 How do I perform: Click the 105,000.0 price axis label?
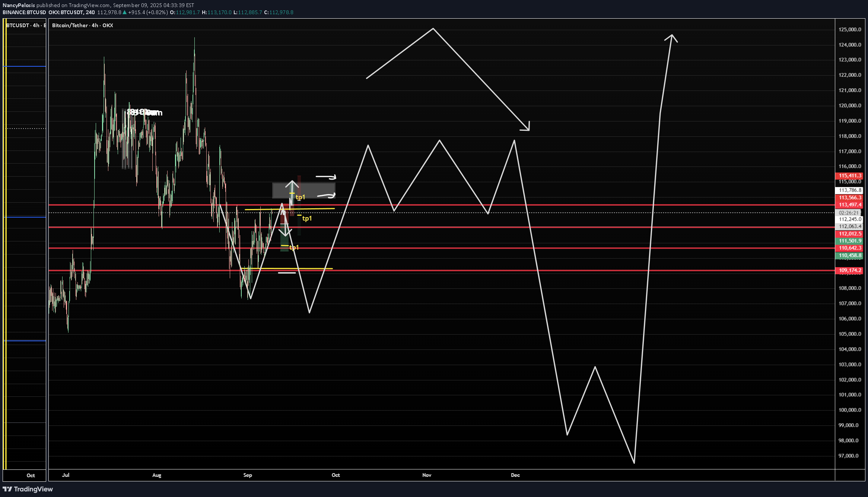(x=850, y=334)
